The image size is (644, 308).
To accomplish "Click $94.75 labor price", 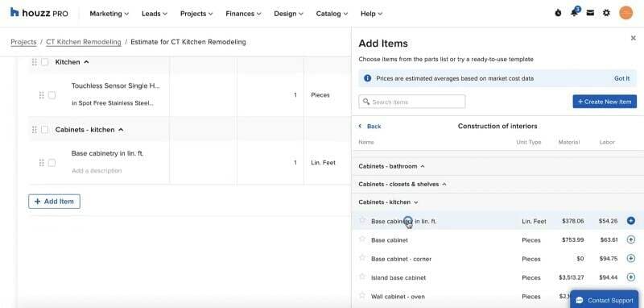I will tap(609, 259).
